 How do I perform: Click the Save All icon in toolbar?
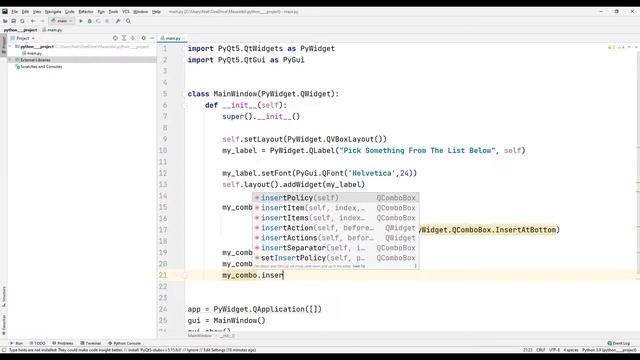tap(13, 21)
